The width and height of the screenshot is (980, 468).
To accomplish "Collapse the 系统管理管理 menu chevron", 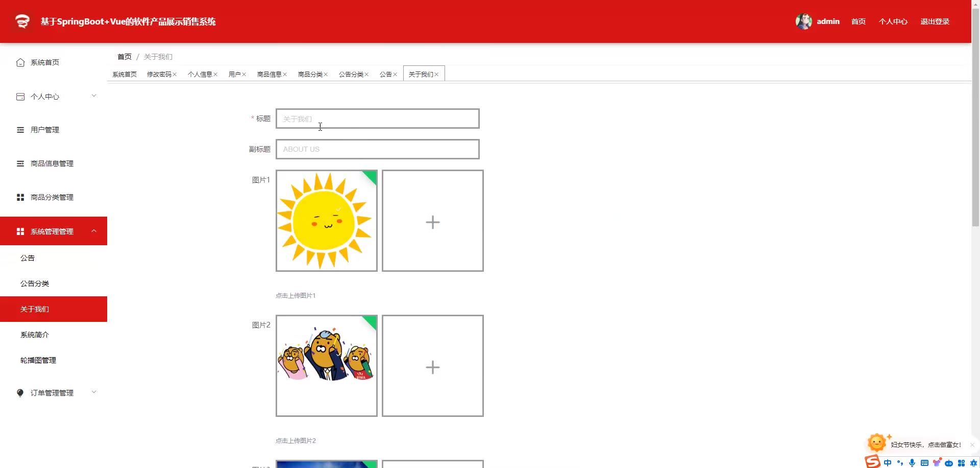I will tap(94, 231).
